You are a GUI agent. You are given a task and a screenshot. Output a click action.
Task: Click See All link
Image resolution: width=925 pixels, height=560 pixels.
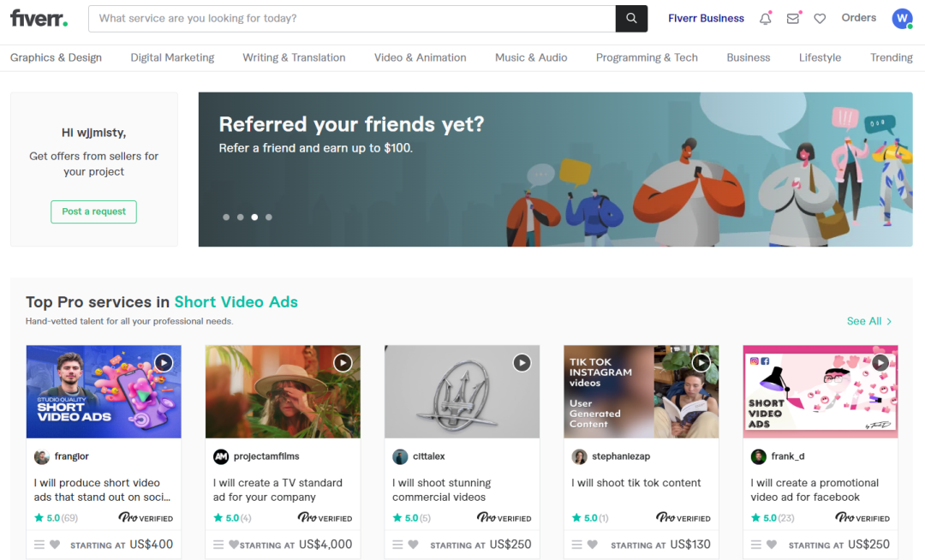point(863,321)
